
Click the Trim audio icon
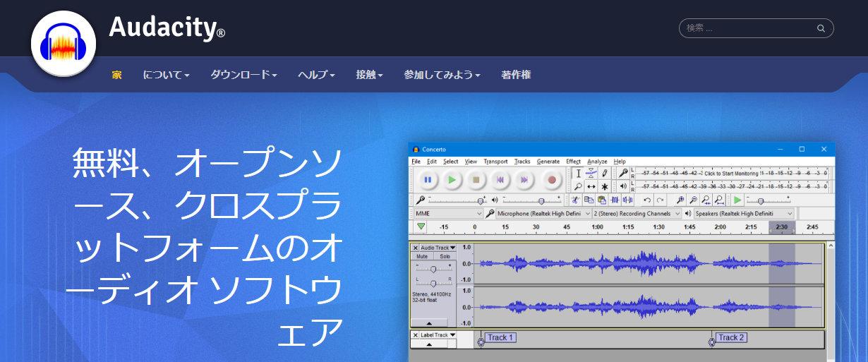(x=615, y=200)
